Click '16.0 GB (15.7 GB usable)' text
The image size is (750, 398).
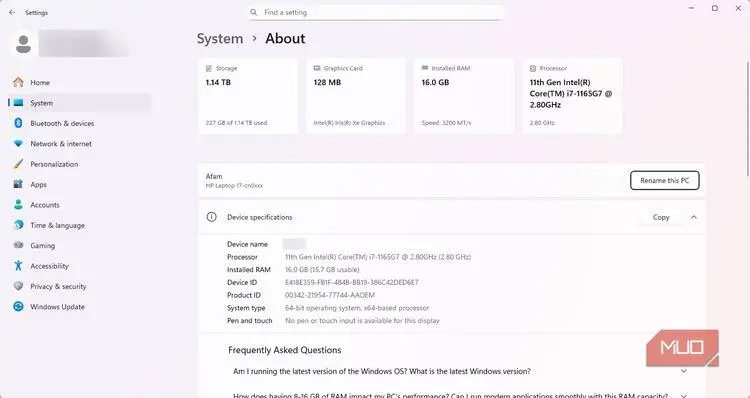pyautogui.click(x=322, y=270)
